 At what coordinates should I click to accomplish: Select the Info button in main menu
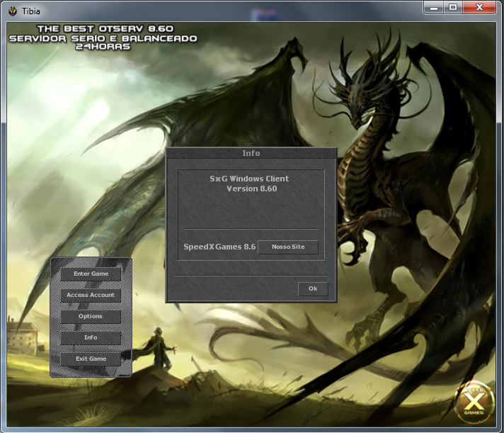click(x=91, y=337)
